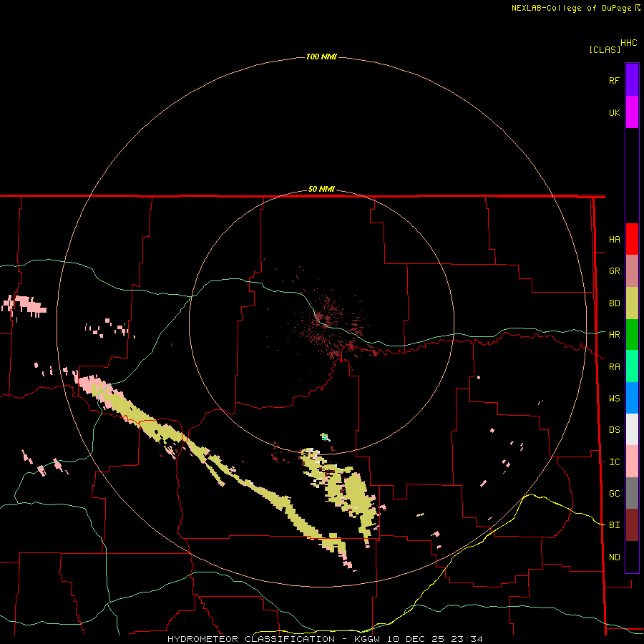Viewport: 644px width, 644px height.
Task: Click the RA legend label
Action: pyautogui.click(x=614, y=367)
